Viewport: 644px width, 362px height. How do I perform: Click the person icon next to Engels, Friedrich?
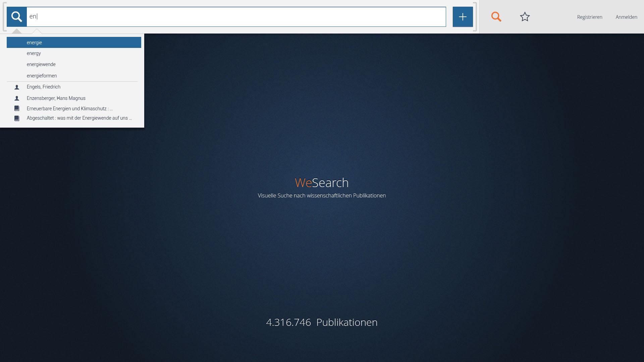pos(17,87)
